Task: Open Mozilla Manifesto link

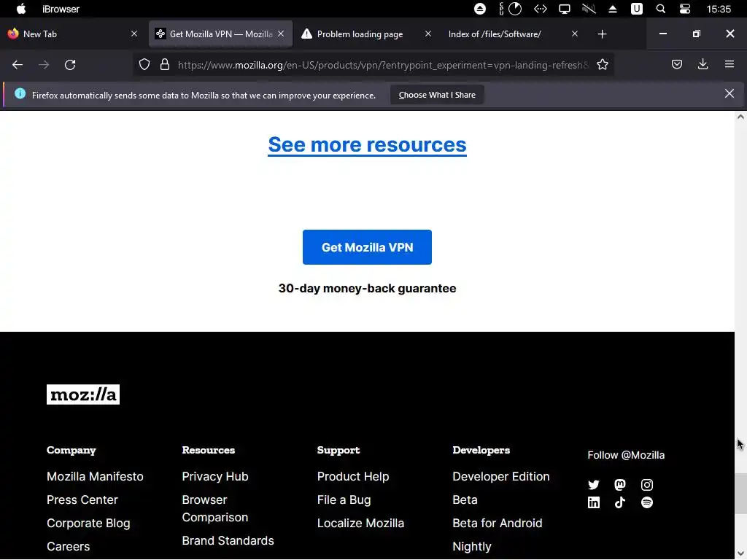Action: (95, 476)
